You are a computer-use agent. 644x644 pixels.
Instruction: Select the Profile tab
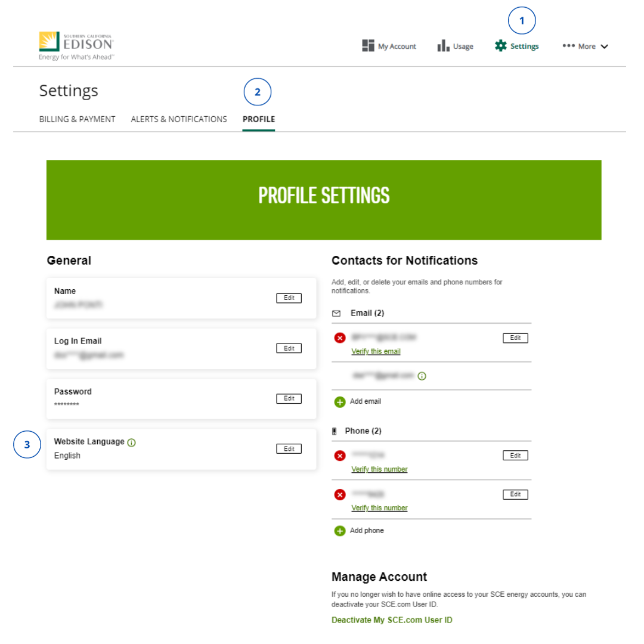tap(259, 119)
